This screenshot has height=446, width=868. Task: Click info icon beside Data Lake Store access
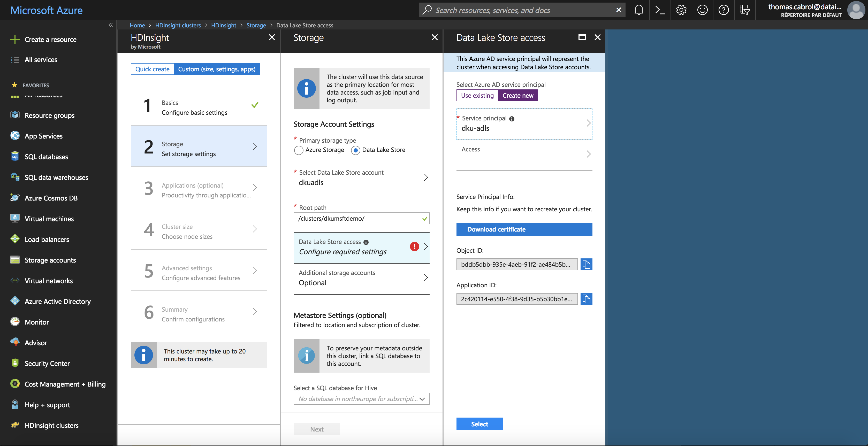click(x=366, y=242)
